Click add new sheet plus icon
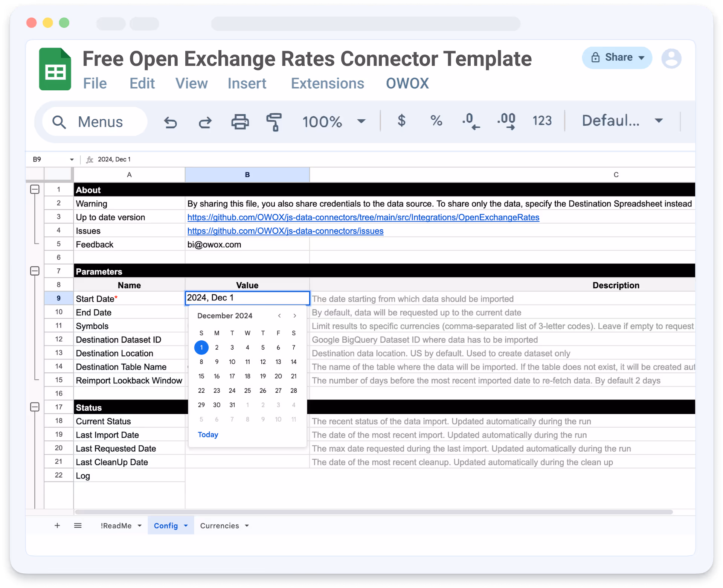Image resolution: width=723 pixels, height=588 pixels. click(x=57, y=526)
